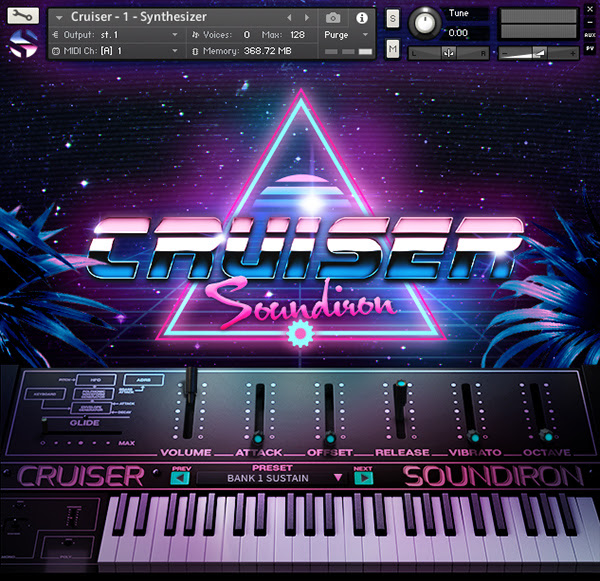Open the instrument info icon
Screen dimensions: 600x581
(362, 18)
